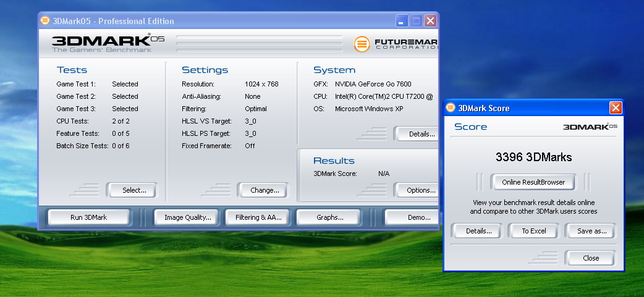Minimize the 3DMark05 window
Viewport: 644px width, 297px height.
[402, 21]
